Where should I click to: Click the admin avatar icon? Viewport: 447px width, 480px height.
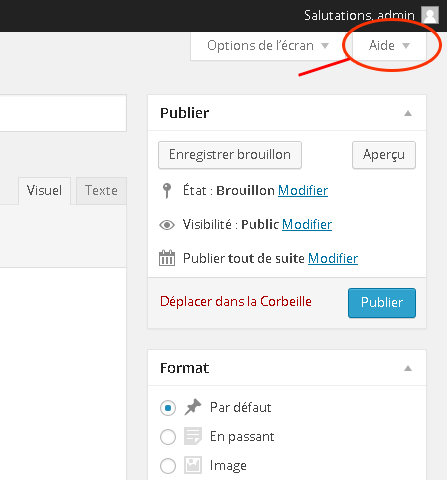coord(430,15)
